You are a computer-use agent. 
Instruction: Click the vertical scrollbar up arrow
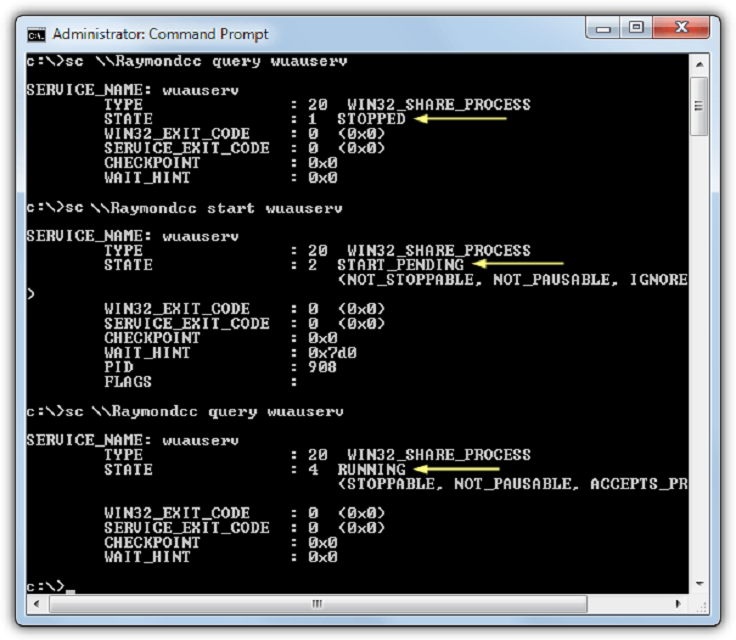(699, 65)
